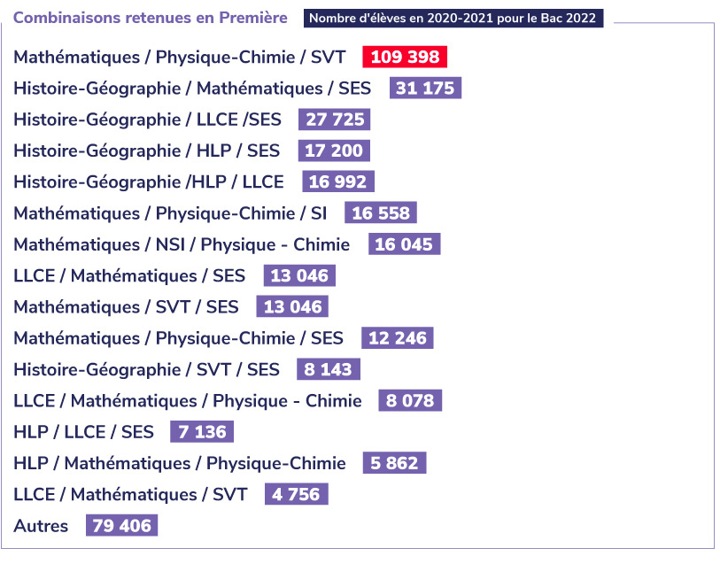Click the "Mathématiques / Physique-Chimie / SVT" label

(179, 58)
